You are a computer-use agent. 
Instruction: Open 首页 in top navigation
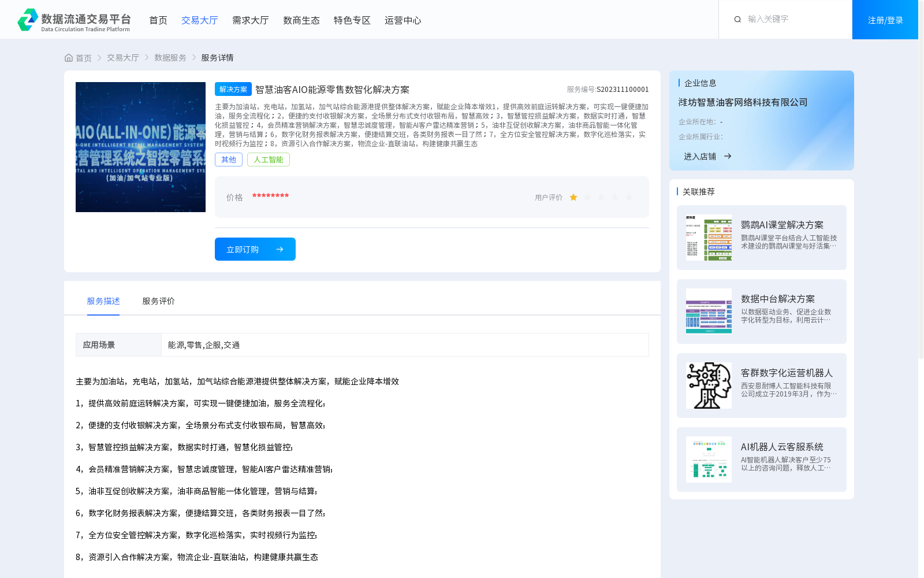(x=158, y=20)
